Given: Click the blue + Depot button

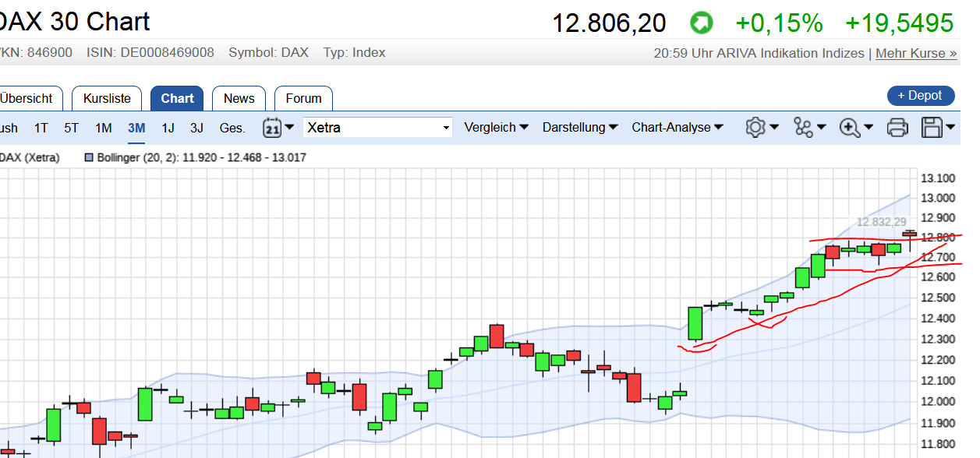Looking at the screenshot, I should [921, 95].
